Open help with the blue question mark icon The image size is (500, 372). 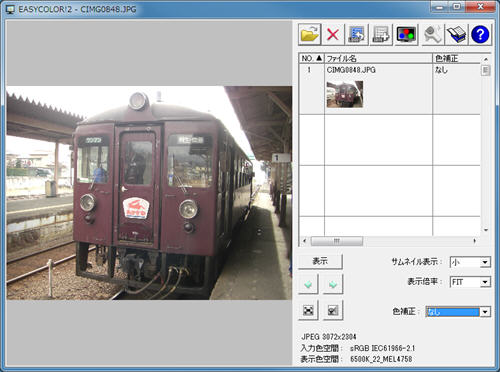click(480, 34)
